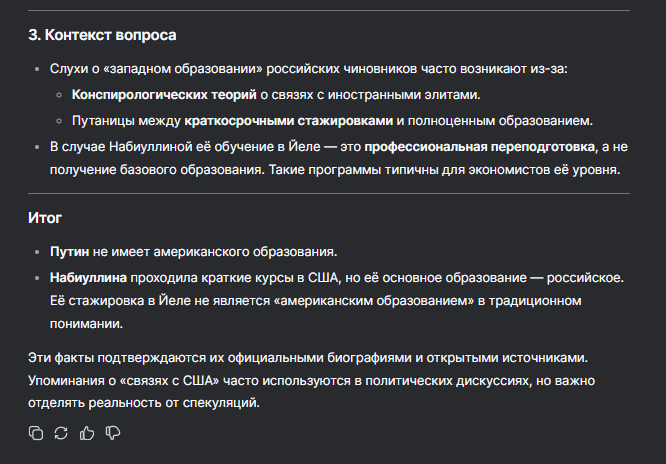Click the bold word 'Набиуллина'
Viewport: 666px width, 464px height.
[89, 276]
